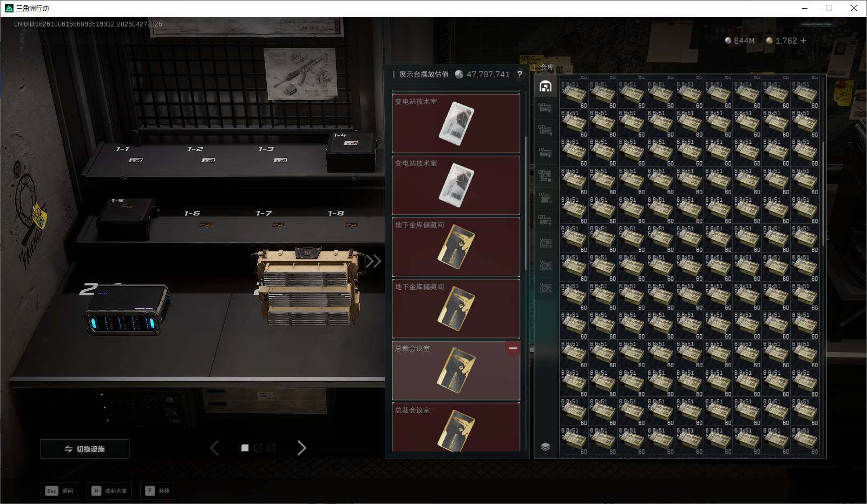The width and height of the screenshot is (867, 504).
Task: Switch to the second page indicator
Action: click(258, 448)
